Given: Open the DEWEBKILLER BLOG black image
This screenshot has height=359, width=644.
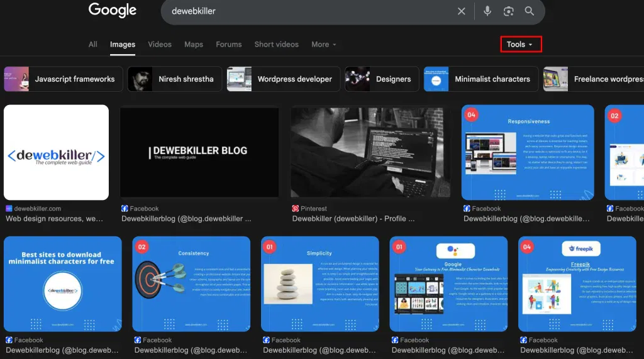Looking at the screenshot, I should [199, 152].
